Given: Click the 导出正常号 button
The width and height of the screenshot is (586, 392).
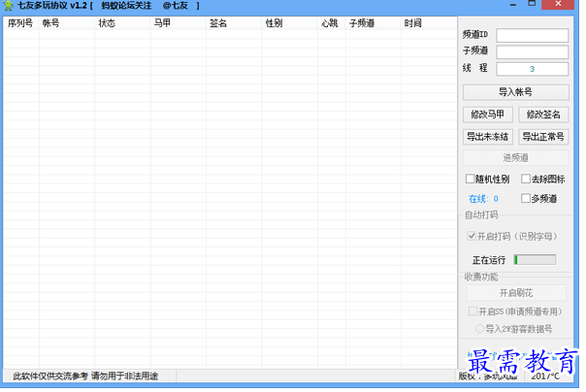Looking at the screenshot, I should pyautogui.click(x=543, y=137).
